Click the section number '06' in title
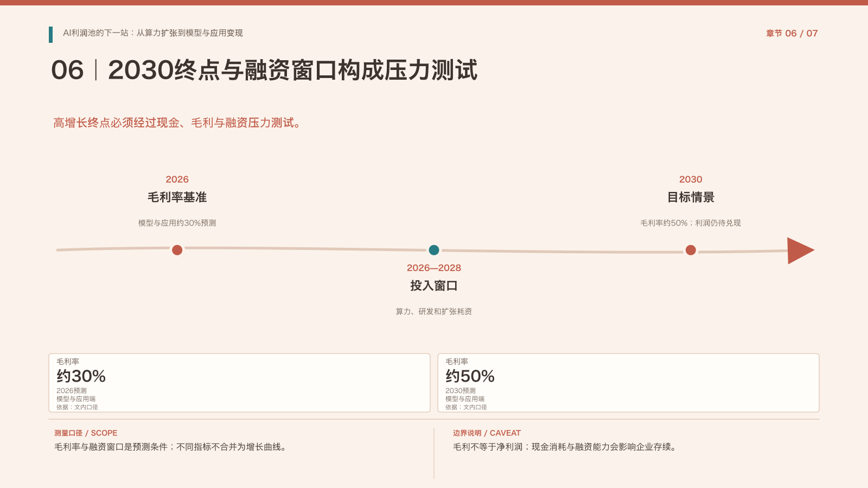The width and height of the screenshot is (868, 488). 68,70
